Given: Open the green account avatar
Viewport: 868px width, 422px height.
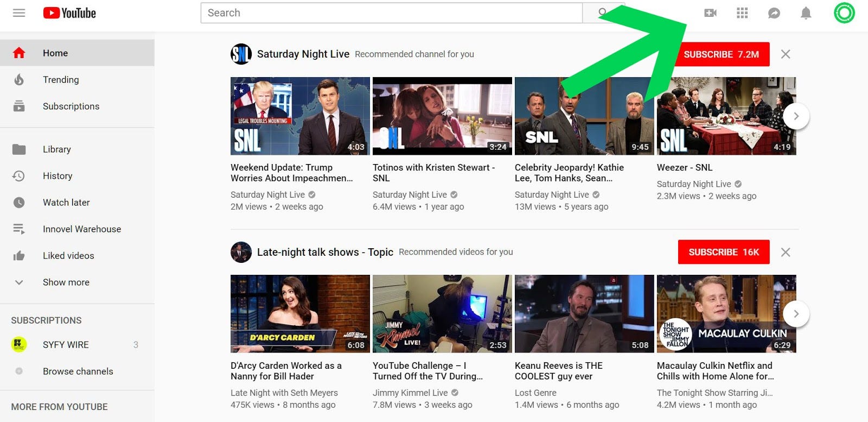Looking at the screenshot, I should [844, 12].
